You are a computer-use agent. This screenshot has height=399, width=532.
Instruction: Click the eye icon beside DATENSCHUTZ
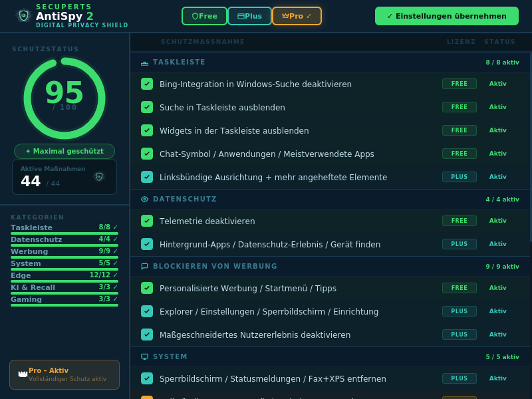point(146,199)
